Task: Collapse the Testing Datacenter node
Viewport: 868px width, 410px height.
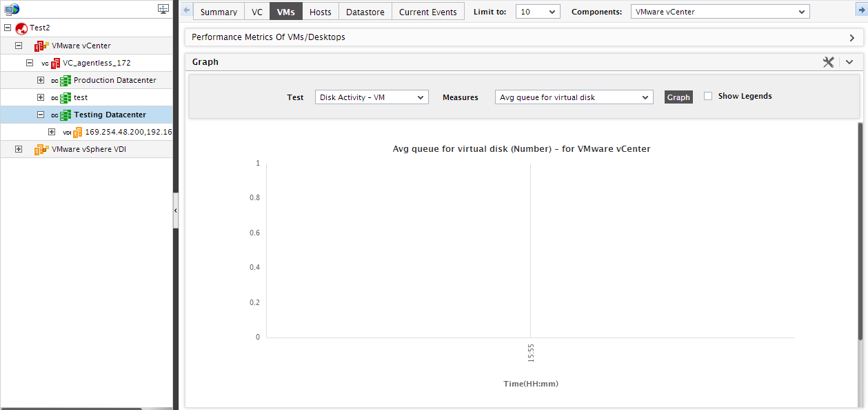Action: point(41,115)
